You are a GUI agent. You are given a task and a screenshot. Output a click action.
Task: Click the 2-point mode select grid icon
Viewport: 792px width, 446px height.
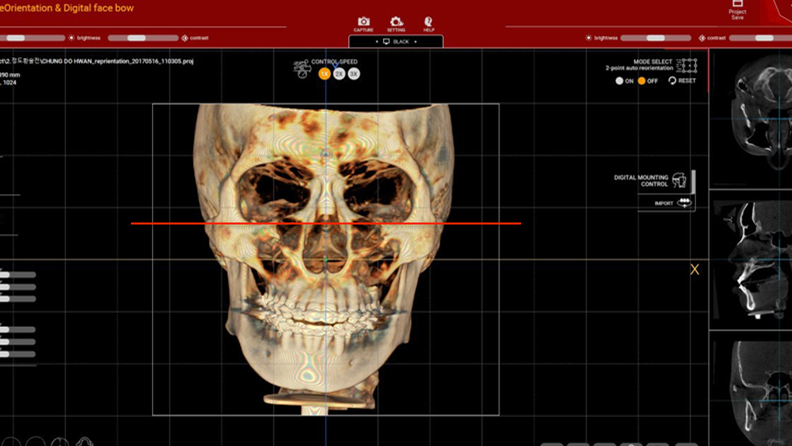[686, 66]
